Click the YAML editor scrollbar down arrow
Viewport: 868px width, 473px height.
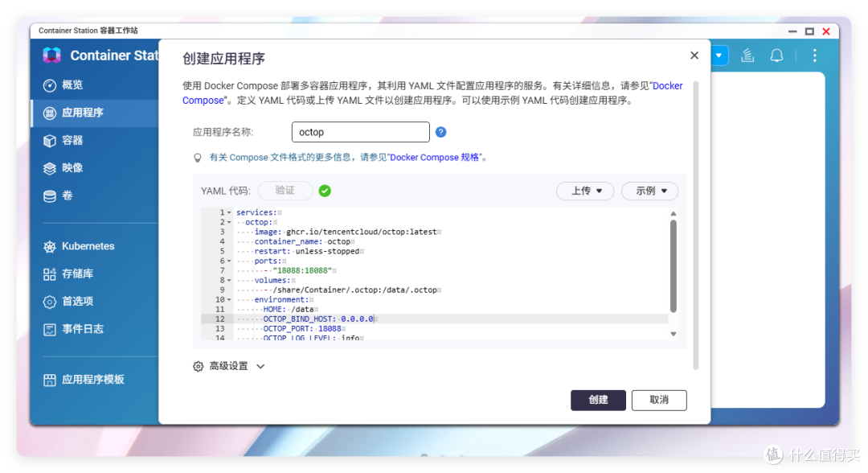coord(674,334)
